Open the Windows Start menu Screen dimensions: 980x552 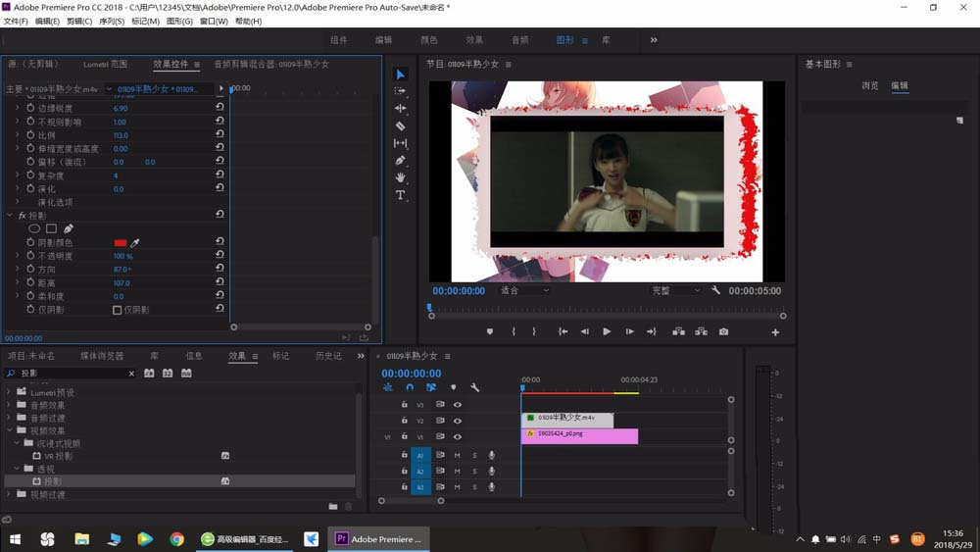tap(15, 539)
